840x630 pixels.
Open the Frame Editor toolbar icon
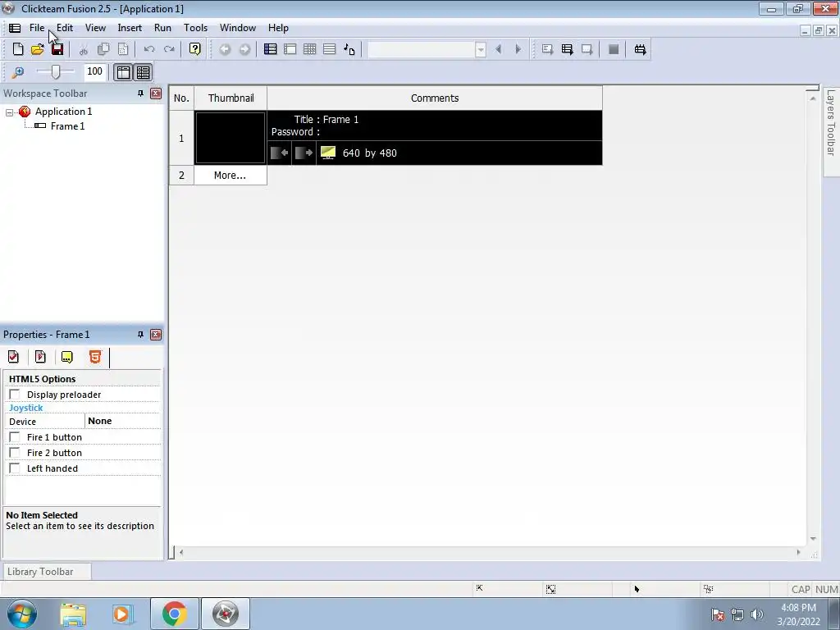coord(290,49)
